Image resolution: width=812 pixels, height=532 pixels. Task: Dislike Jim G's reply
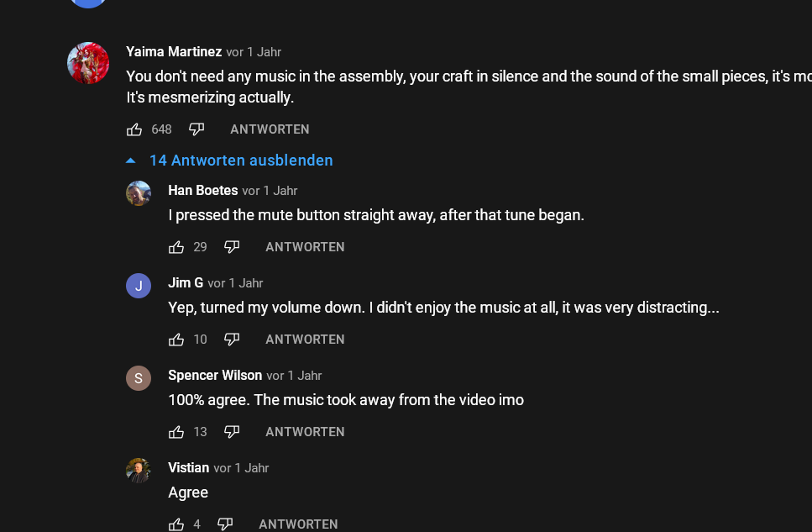232,340
